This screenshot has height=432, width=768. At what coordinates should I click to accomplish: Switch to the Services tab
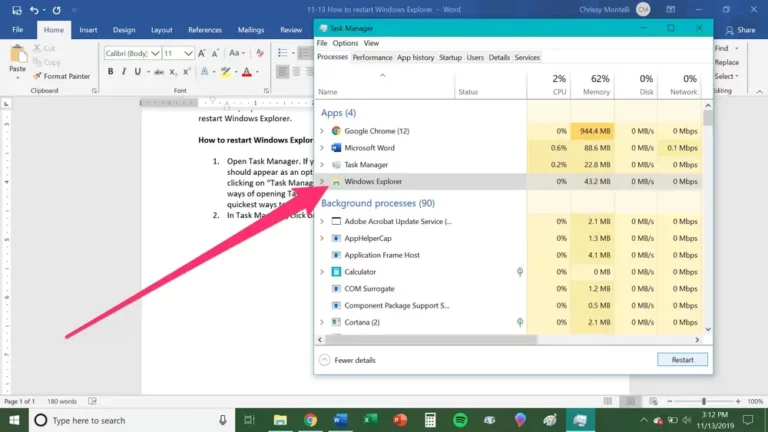tap(527, 57)
